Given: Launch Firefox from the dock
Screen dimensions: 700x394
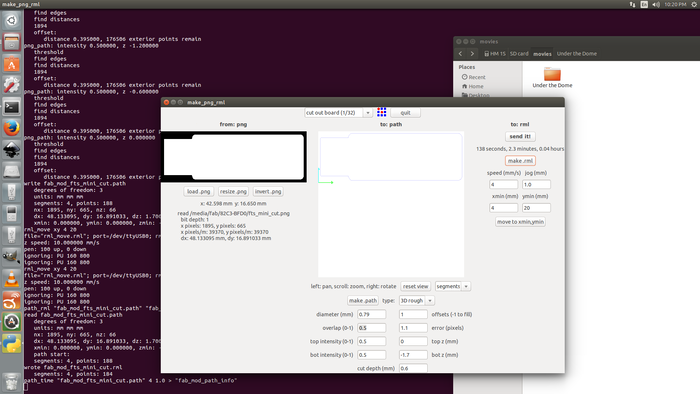Looking at the screenshot, I should [x=12, y=129].
